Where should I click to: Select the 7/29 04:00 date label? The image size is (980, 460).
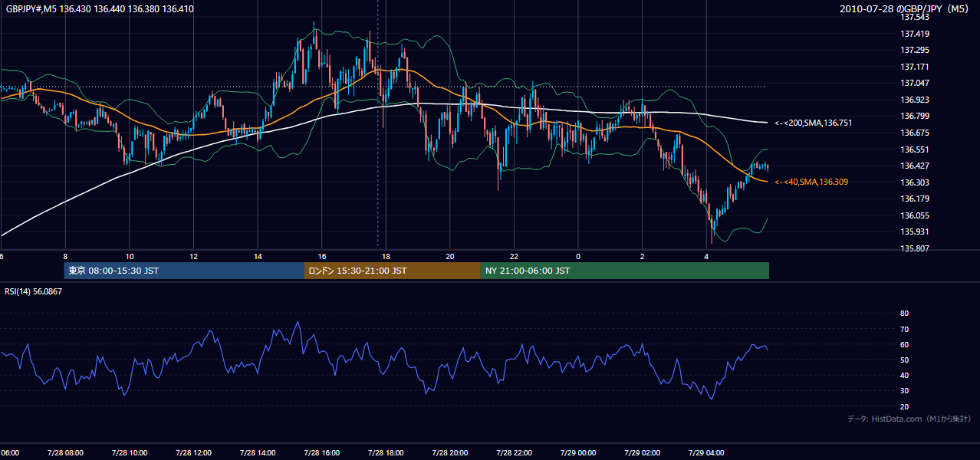tap(705, 452)
